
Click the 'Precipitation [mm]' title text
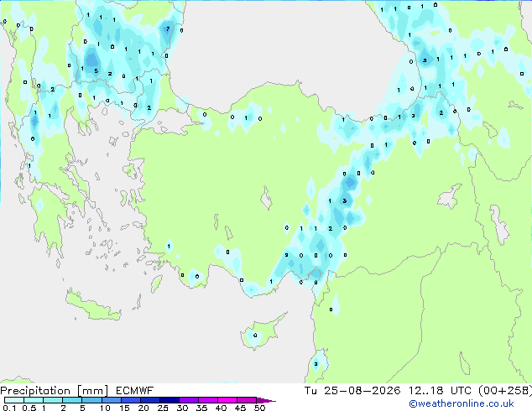pos(54,391)
